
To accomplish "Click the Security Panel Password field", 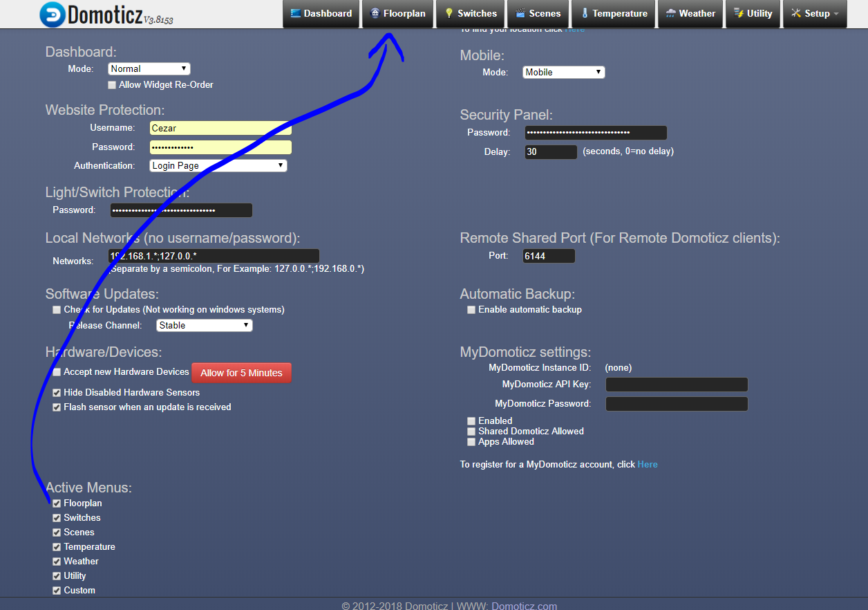I will pos(596,133).
